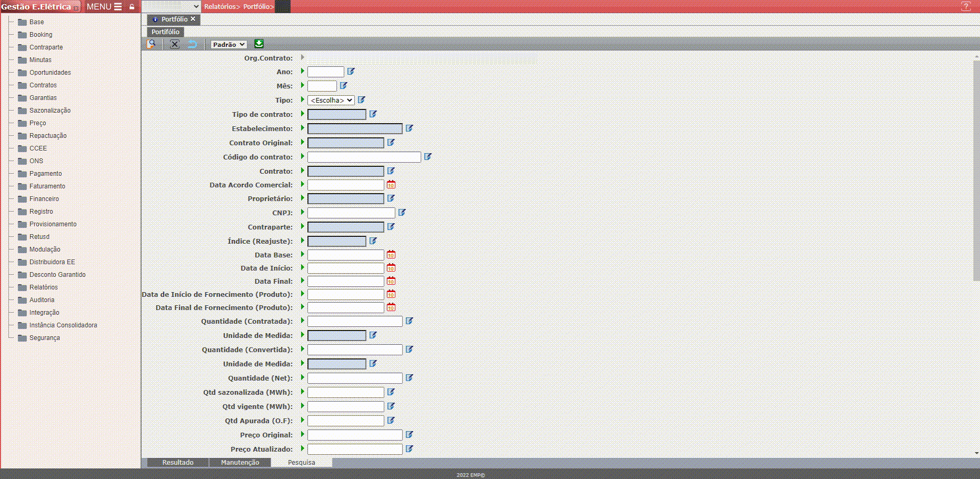Open the Tipo dropdown showing <Escolha>
Image resolution: width=980 pixels, height=479 pixels.
[331, 100]
